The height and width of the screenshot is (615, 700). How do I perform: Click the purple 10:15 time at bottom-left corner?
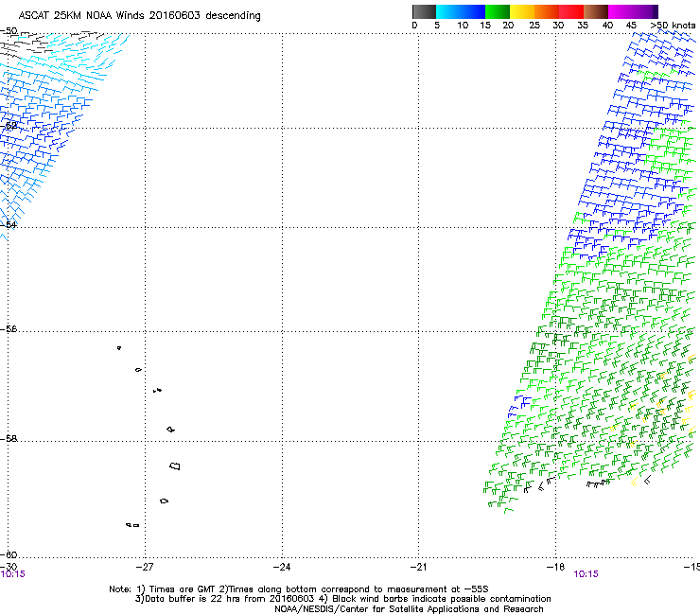click(12, 574)
